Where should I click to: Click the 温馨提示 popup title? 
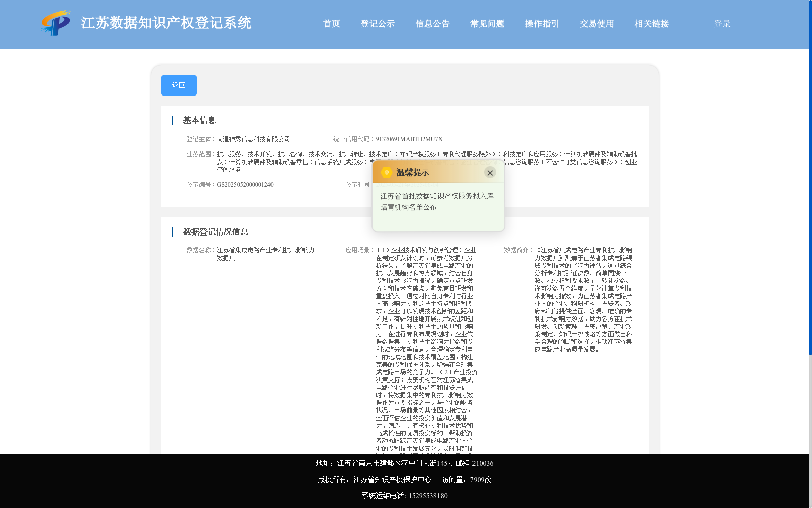click(413, 173)
